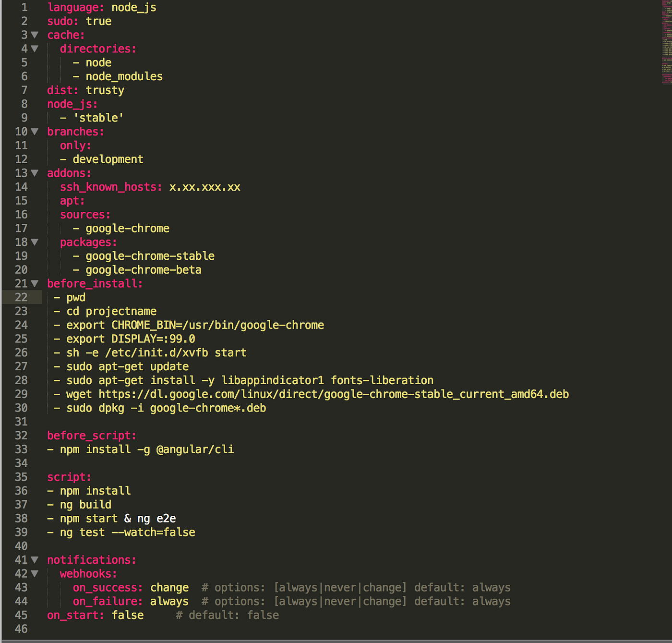This screenshot has height=643, width=672.
Task: Click the 'script:' key on line 35
Action: click(69, 477)
